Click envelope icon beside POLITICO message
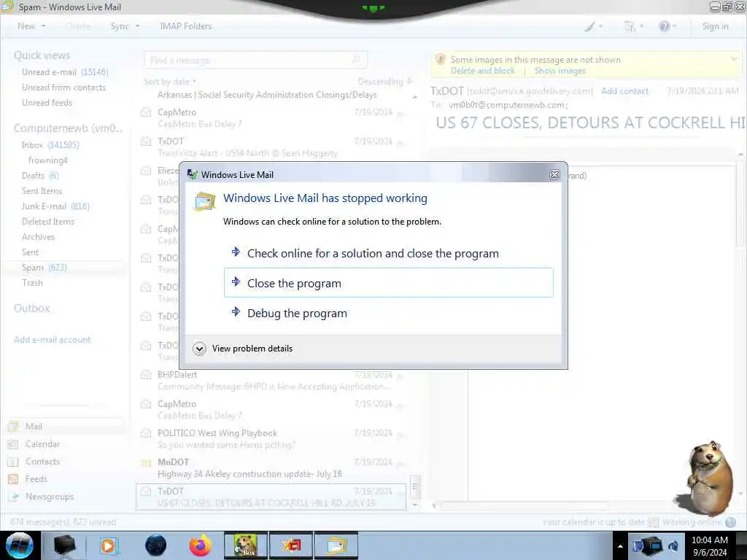Image resolution: width=747 pixels, height=560 pixels. 146,433
